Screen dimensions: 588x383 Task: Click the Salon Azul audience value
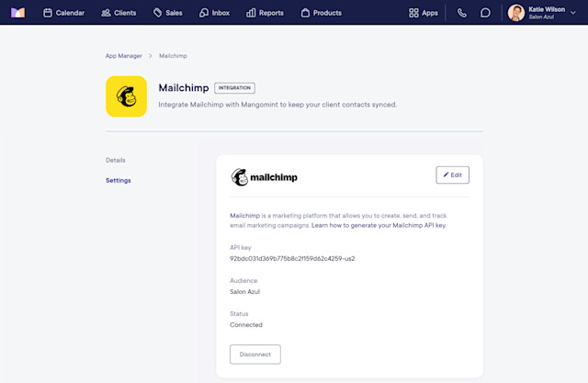[245, 291]
